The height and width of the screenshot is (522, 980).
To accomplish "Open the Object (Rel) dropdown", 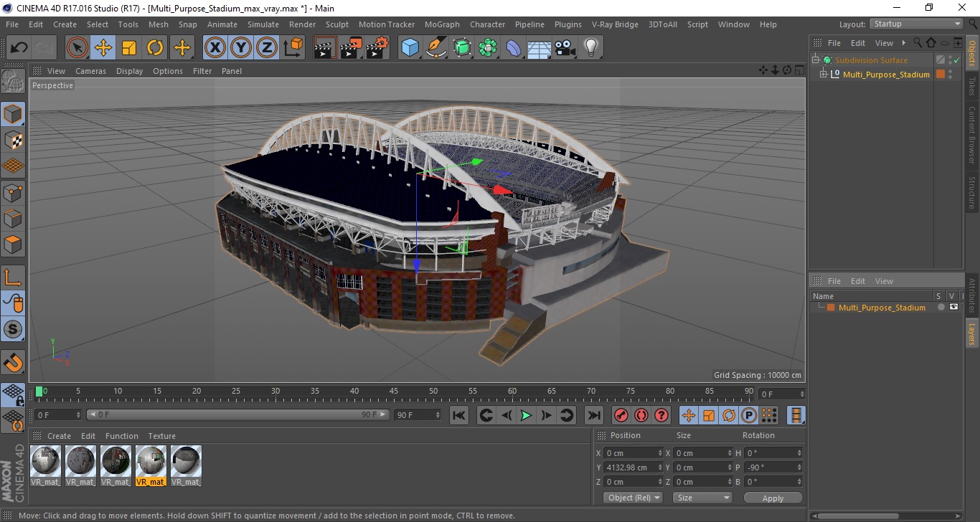I will pos(633,498).
